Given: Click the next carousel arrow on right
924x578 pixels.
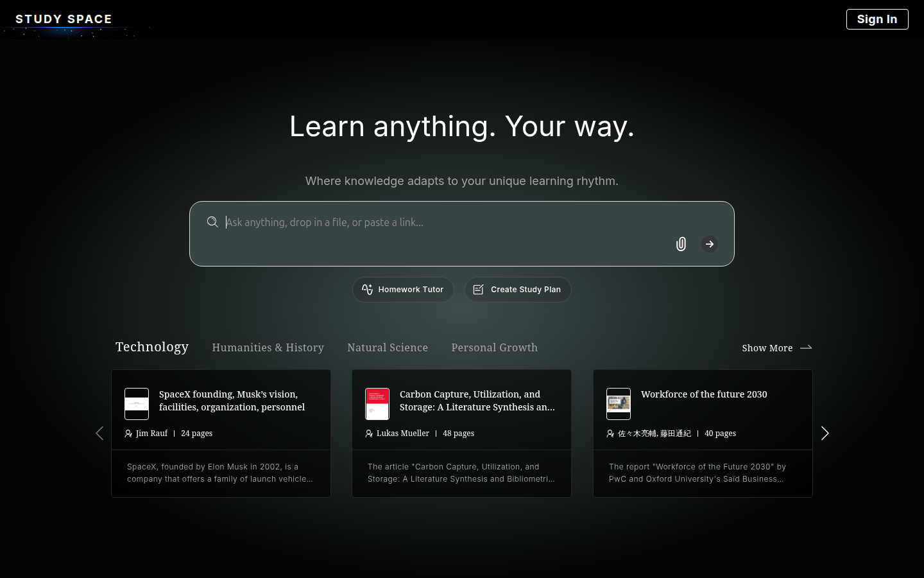Looking at the screenshot, I should pos(825,433).
